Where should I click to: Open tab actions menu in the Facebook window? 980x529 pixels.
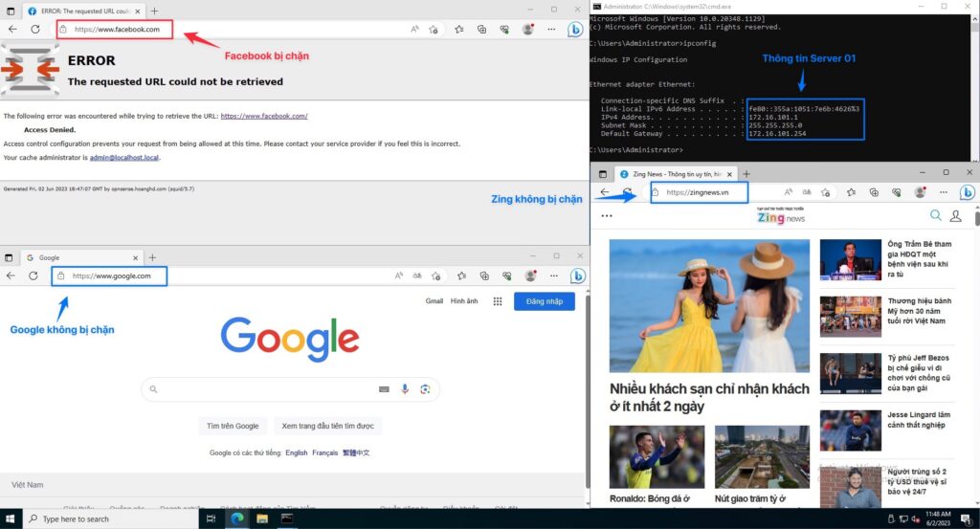(10, 11)
